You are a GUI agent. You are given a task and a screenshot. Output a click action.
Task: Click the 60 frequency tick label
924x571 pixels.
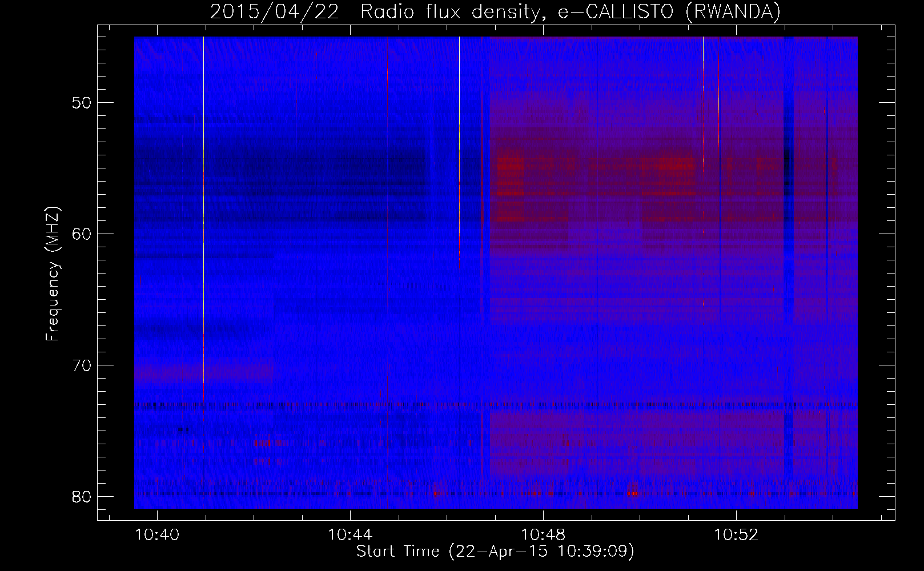coord(81,234)
